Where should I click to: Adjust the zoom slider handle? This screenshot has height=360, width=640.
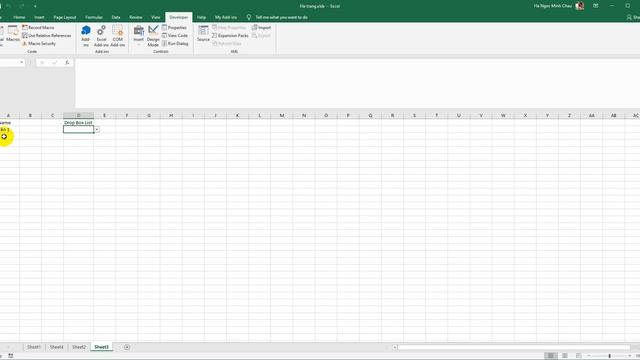[610, 356]
